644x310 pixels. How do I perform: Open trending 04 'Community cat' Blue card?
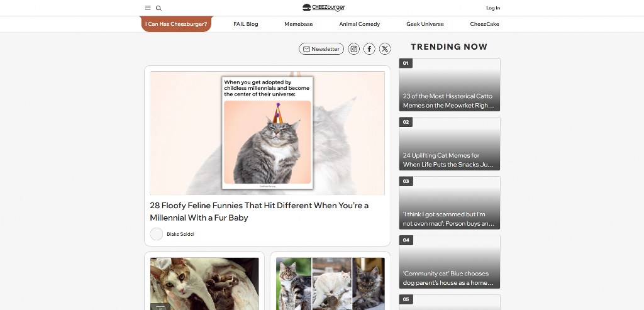click(449, 262)
